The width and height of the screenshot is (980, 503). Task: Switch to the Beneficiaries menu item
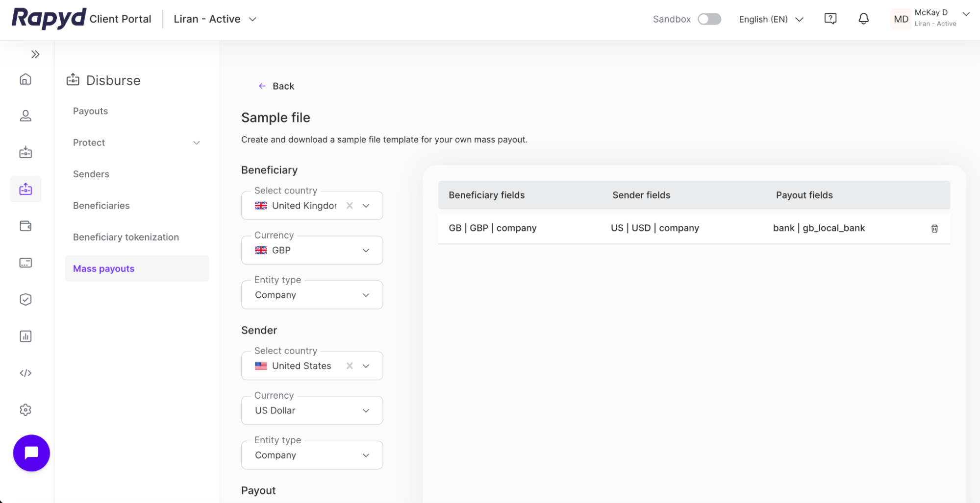(101, 205)
